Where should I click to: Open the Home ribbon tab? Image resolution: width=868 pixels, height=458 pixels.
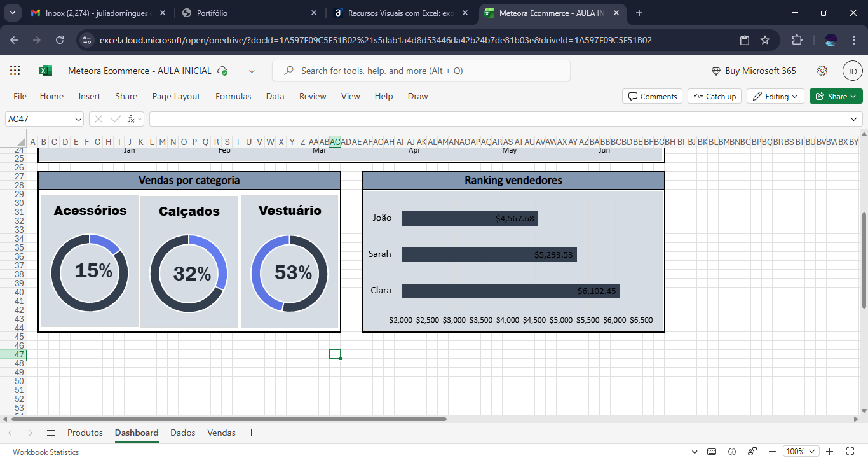(x=51, y=96)
